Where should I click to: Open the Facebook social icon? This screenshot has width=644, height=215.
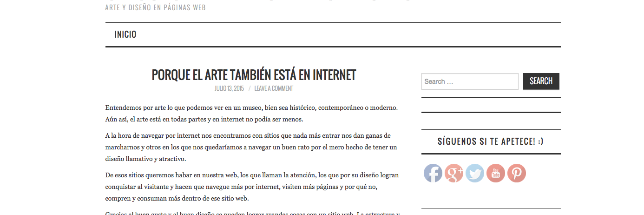433,173
